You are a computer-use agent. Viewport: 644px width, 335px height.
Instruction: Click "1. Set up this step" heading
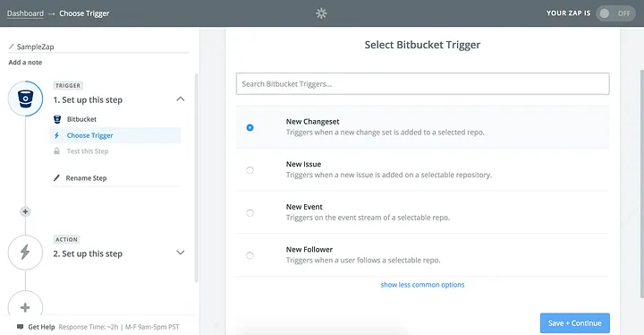88,100
